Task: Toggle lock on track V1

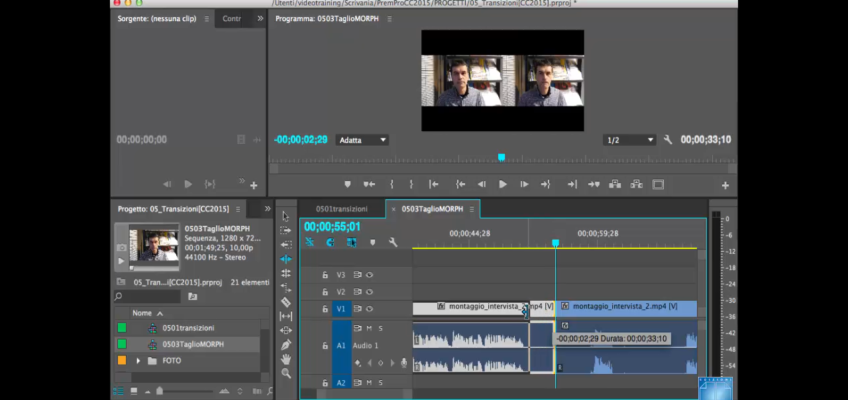Action: 325,309
